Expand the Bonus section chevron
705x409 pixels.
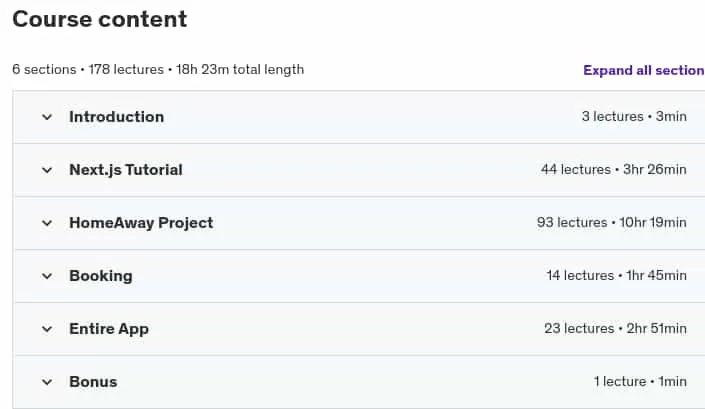[47, 382]
